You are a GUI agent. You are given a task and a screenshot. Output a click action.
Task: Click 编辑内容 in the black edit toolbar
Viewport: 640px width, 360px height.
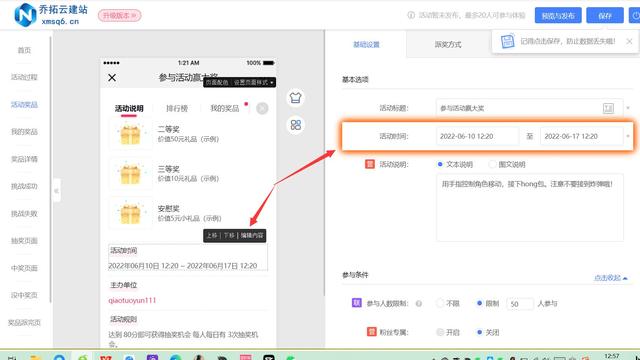click(251, 236)
